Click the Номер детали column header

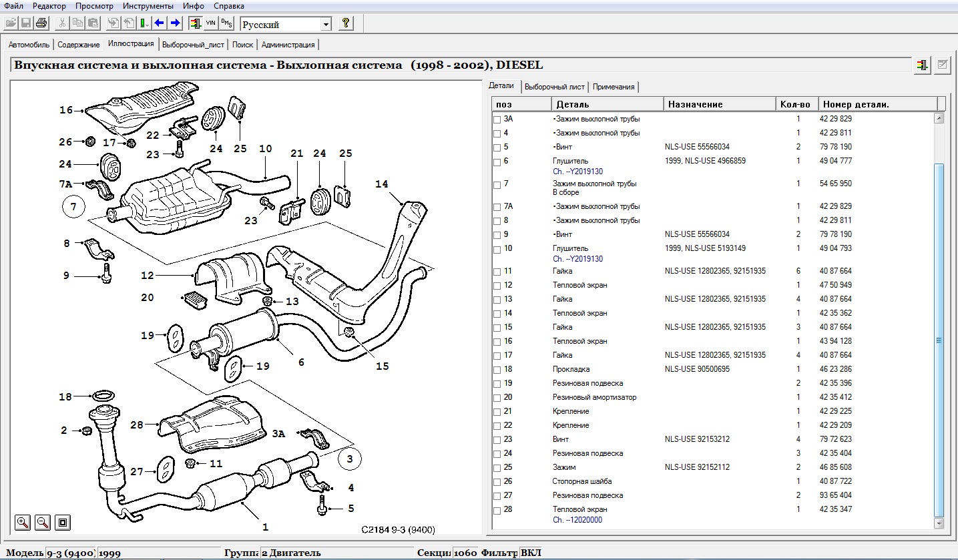pos(856,104)
